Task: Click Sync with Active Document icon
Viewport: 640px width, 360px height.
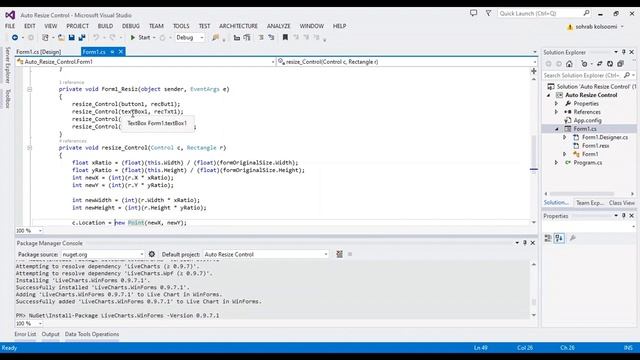Action: [x=600, y=64]
